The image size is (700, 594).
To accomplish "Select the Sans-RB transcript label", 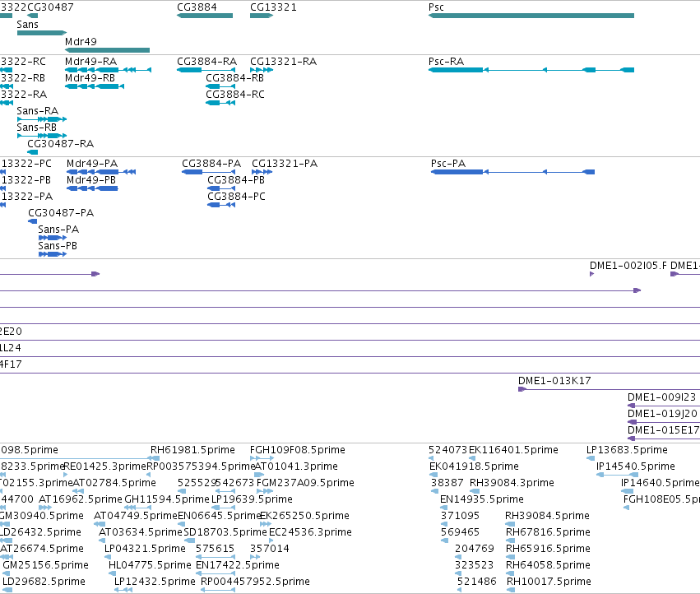I will 37,128.
